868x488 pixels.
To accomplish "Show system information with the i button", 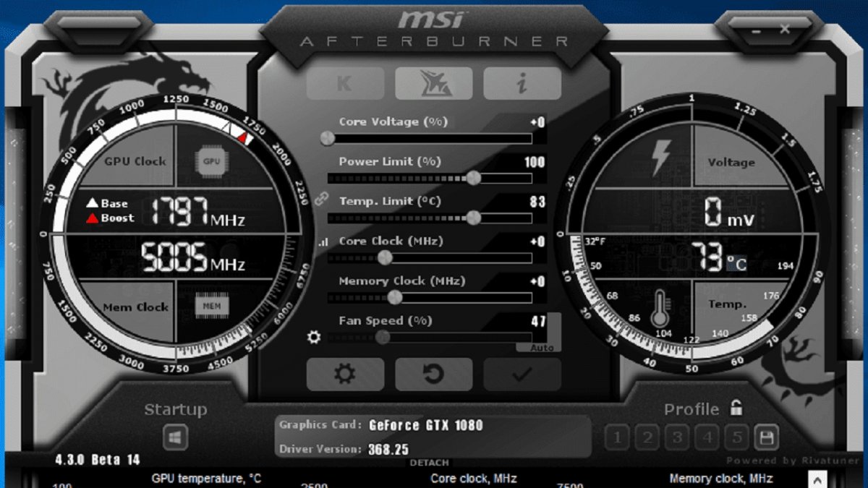I will click(522, 84).
